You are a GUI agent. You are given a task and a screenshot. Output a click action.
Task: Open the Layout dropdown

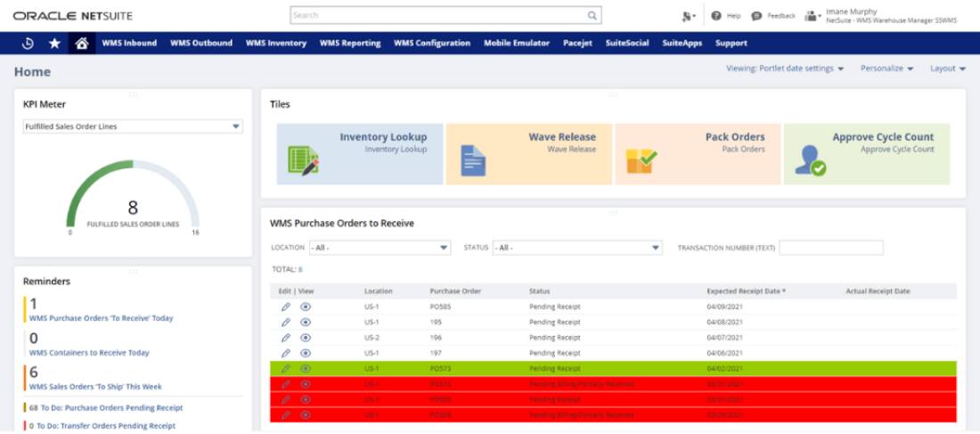coord(948,69)
